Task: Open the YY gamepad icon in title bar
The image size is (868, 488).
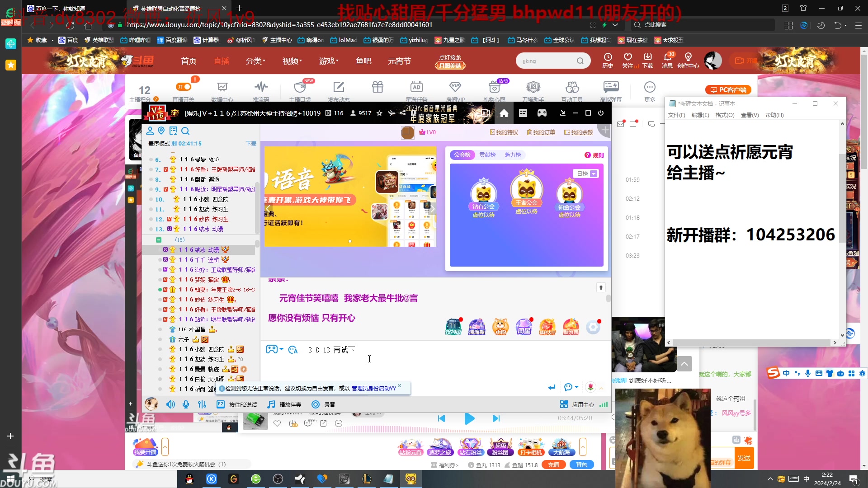Action: click(542, 113)
